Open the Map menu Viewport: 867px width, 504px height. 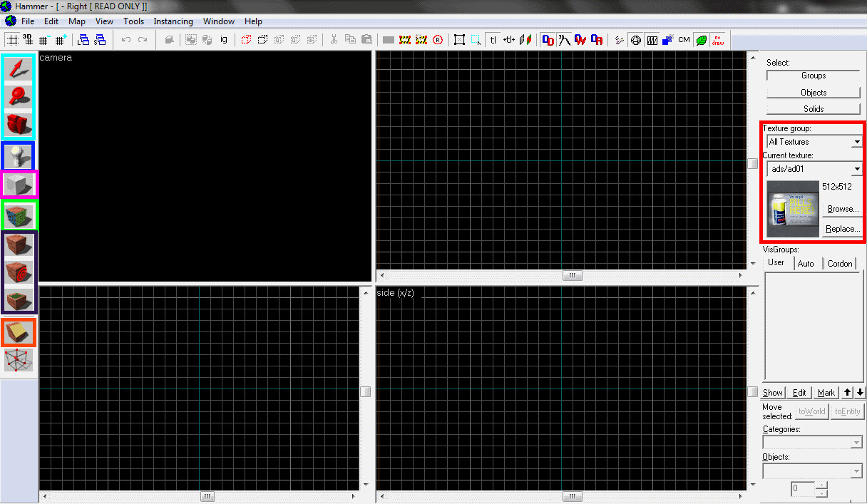point(77,21)
